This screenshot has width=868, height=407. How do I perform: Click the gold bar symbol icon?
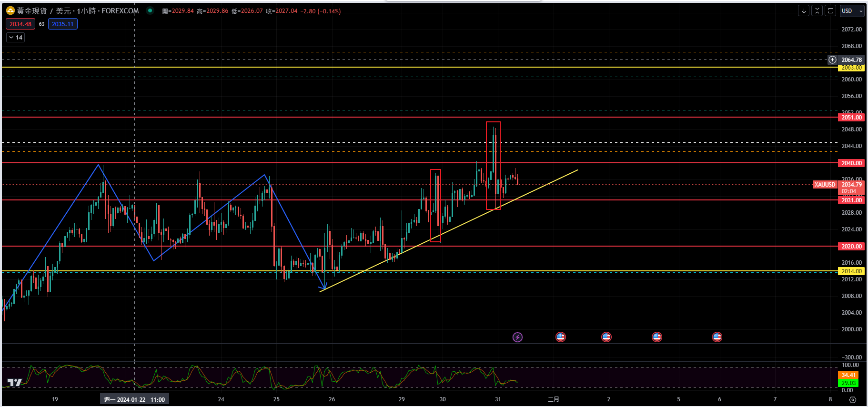[x=10, y=10]
